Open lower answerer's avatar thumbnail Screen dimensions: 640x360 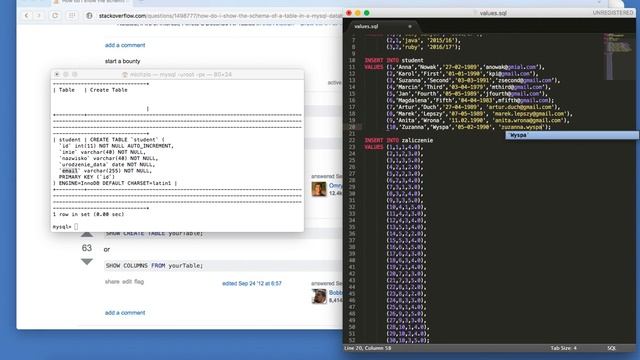click(319, 296)
